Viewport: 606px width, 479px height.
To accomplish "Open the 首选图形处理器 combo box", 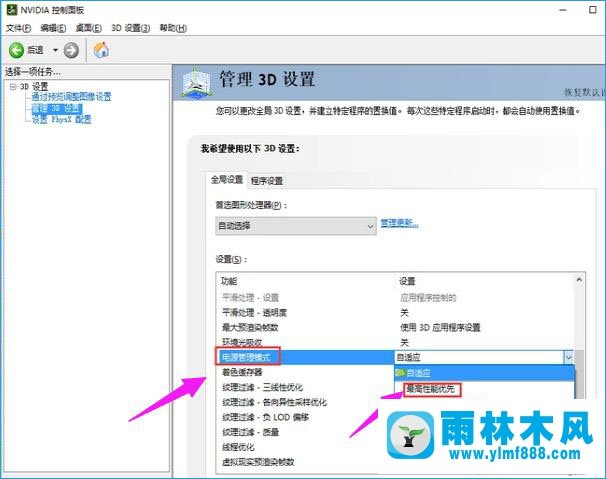I will click(296, 226).
